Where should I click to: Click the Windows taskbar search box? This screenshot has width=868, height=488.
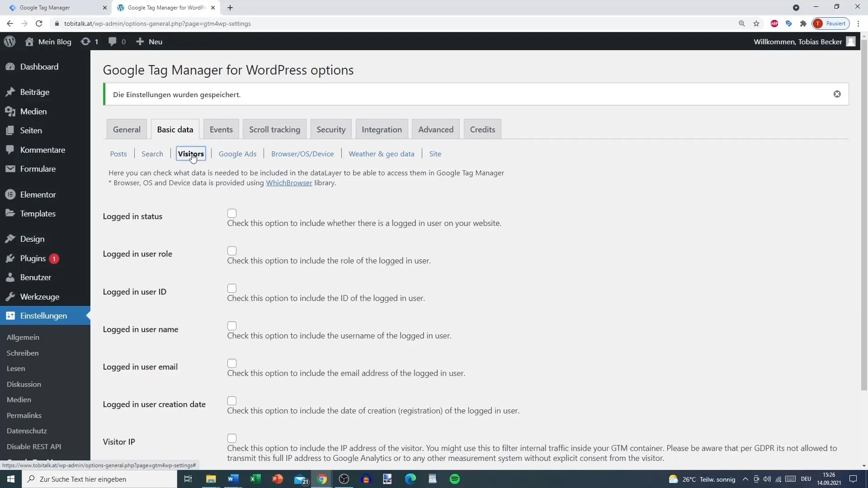(x=99, y=479)
